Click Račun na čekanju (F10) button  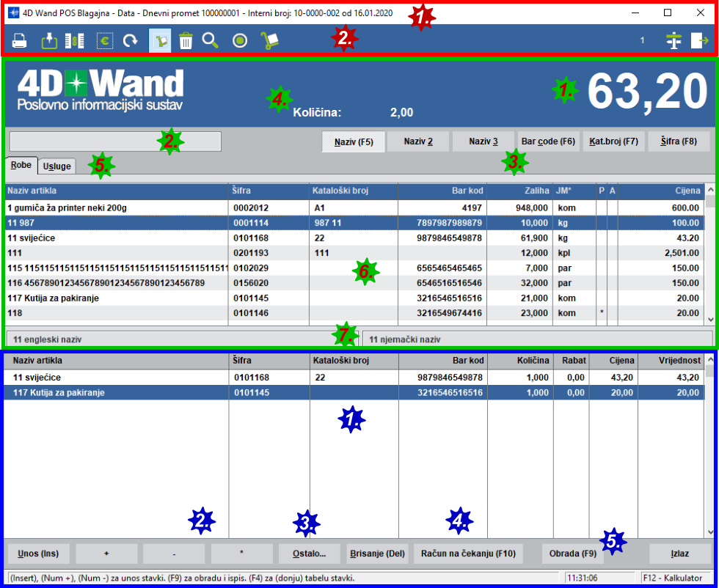[x=468, y=554]
